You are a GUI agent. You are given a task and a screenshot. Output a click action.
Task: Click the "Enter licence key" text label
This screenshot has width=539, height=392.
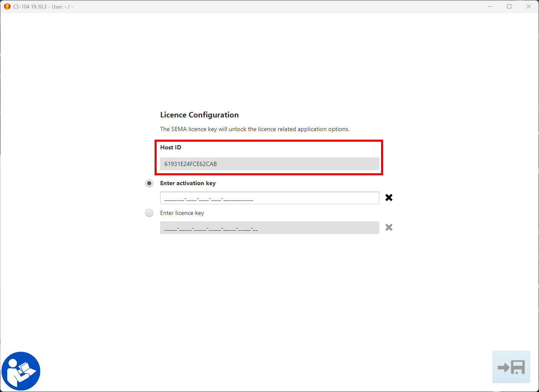pos(182,213)
